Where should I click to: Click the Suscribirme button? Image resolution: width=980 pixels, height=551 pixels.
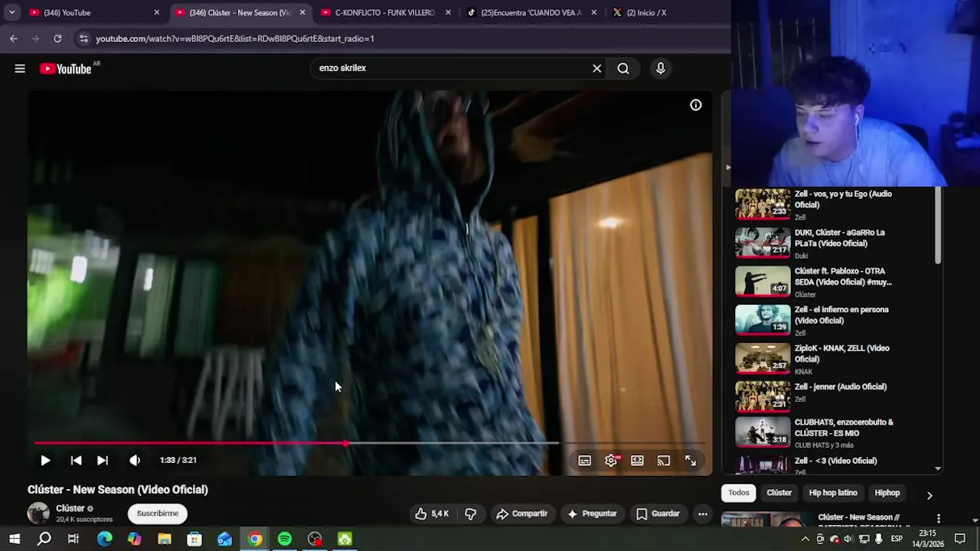click(x=158, y=514)
